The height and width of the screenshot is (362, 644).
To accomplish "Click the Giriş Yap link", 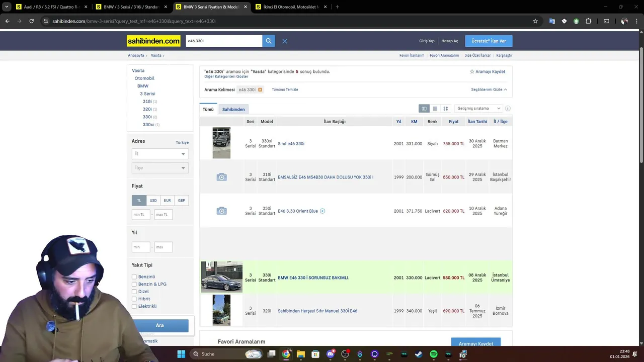I will coord(427,41).
